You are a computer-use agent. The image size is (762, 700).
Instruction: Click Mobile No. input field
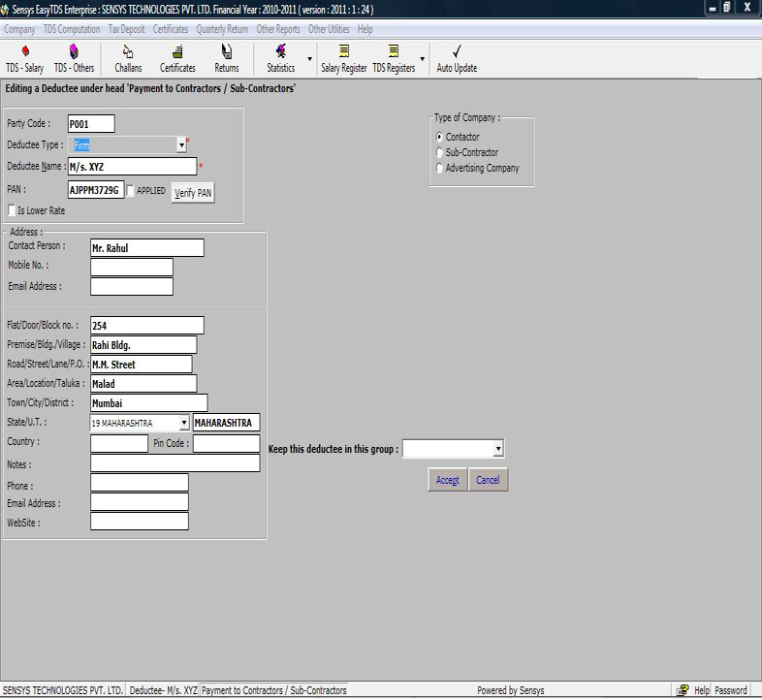[132, 267]
